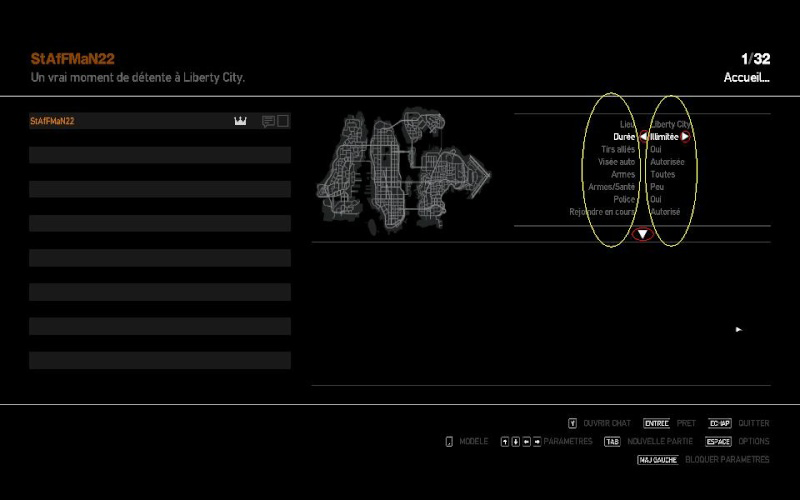
Task: Click the left arrow next to Illimitée
Action: [x=643, y=137]
